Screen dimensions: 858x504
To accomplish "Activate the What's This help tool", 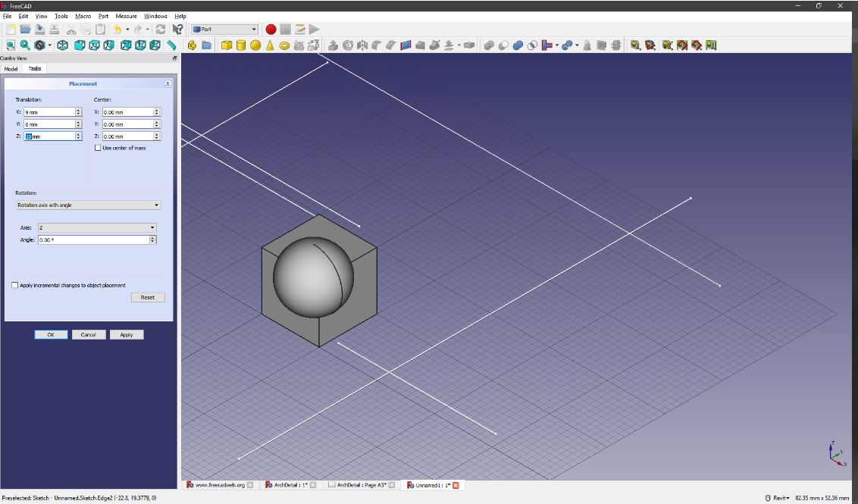I will point(177,30).
